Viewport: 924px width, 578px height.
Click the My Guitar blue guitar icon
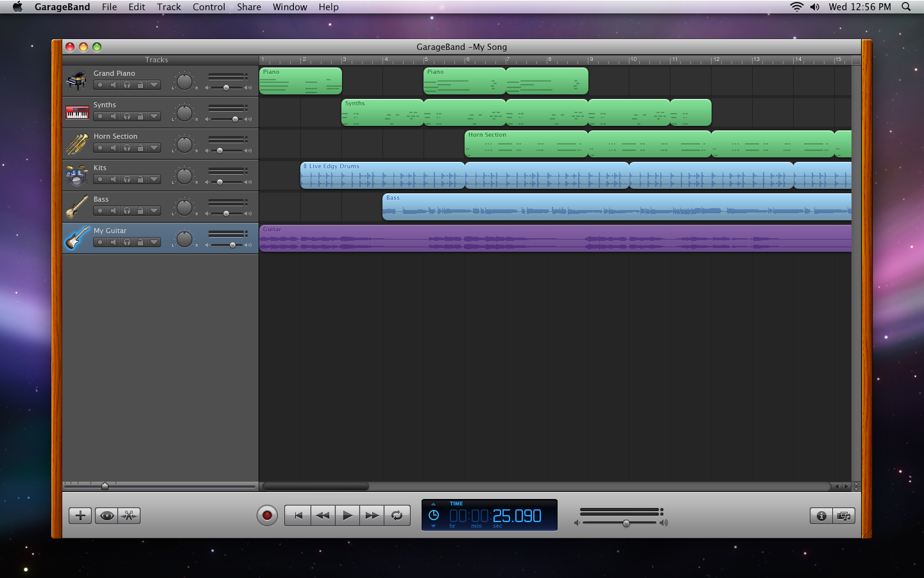click(x=77, y=238)
